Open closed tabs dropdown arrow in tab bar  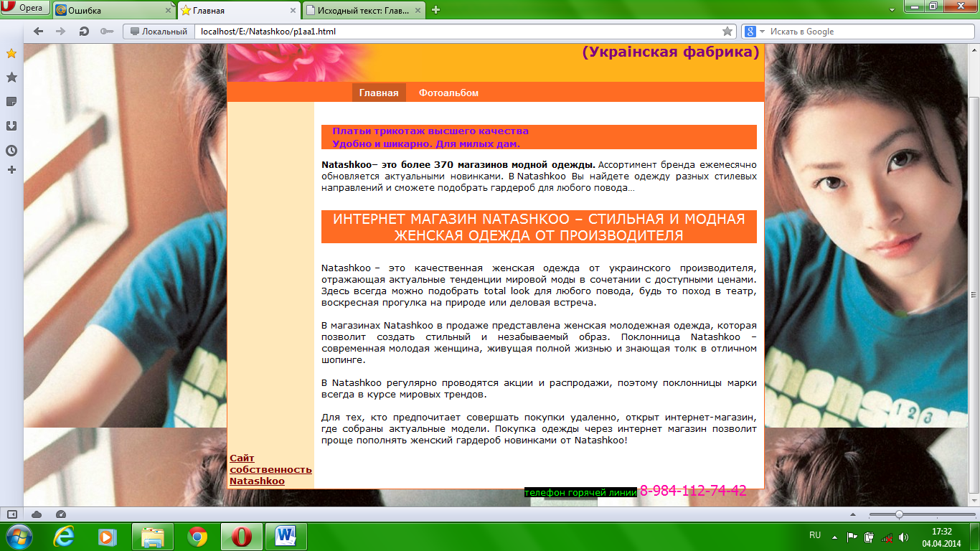(892, 10)
